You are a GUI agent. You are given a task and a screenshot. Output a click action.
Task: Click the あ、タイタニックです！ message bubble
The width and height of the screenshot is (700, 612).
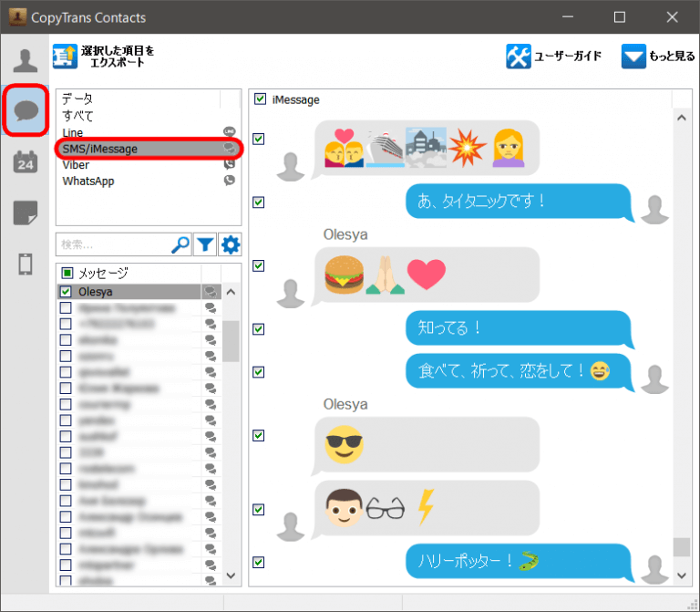tap(520, 202)
